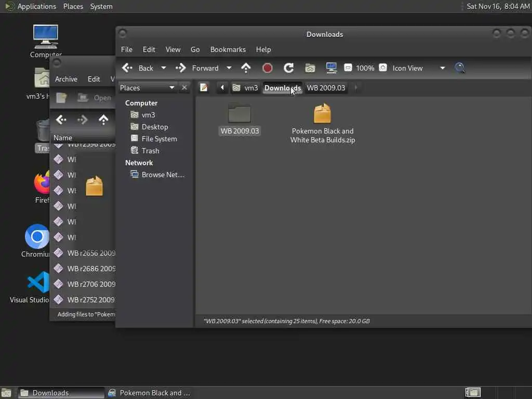532x399 pixels.
Task: Zoom out with the minus icon
Action: point(348,68)
